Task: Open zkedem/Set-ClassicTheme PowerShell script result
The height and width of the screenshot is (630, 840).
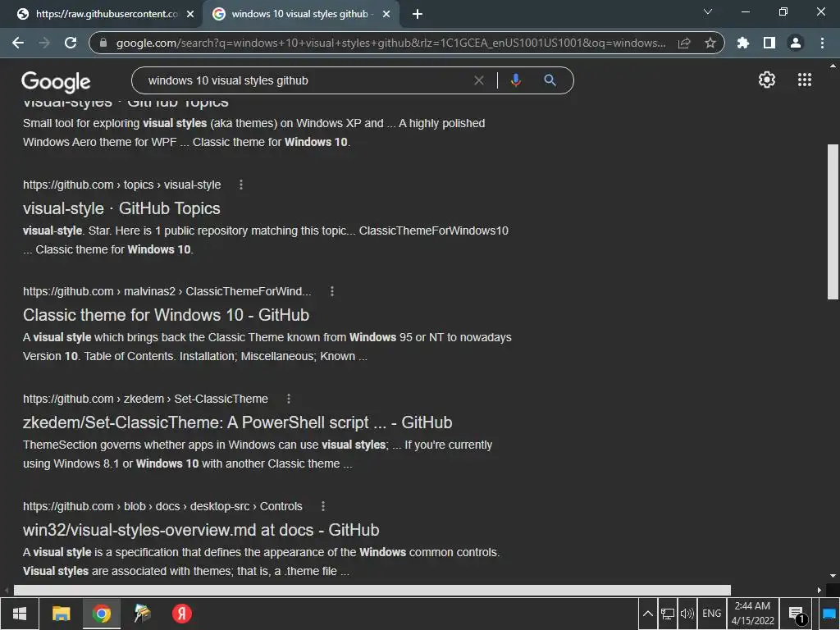Action: click(x=237, y=422)
